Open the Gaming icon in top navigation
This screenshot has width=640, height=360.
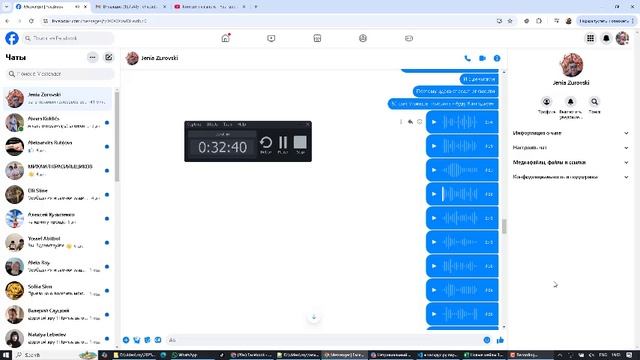coord(409,38)
